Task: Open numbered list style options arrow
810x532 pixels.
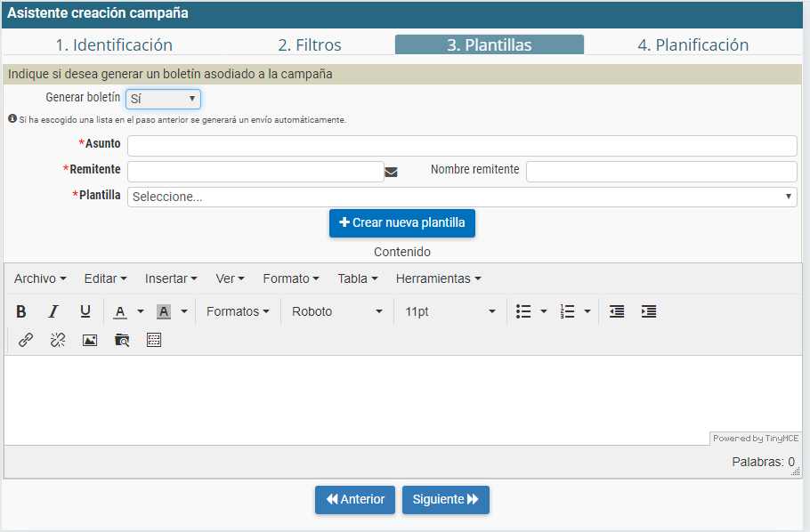Action: (x=587, y=311)
